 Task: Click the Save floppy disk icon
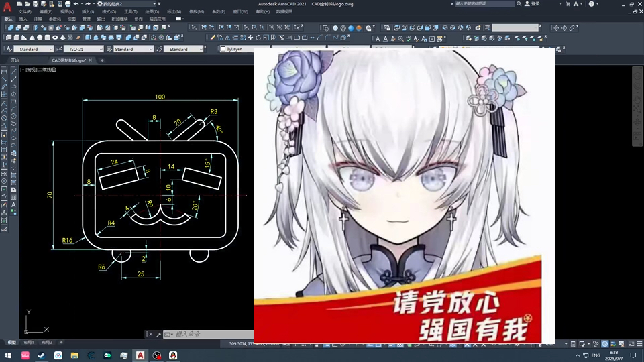pyautogui.click(x=36, y=4)
